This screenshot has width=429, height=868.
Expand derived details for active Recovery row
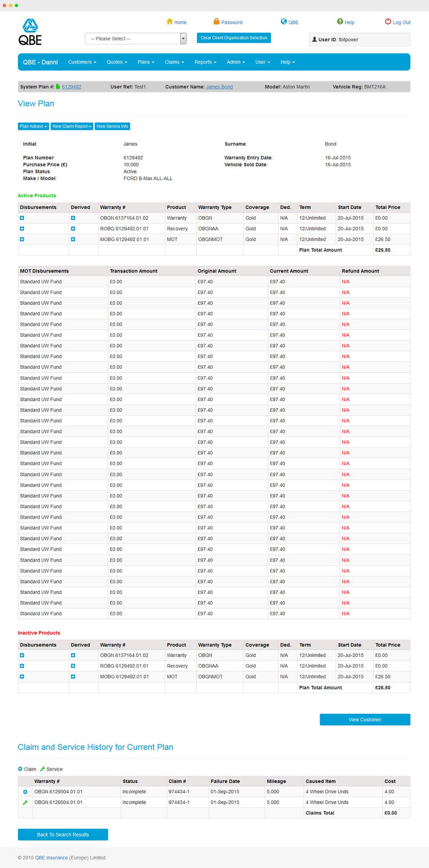[x=73, y=229]
